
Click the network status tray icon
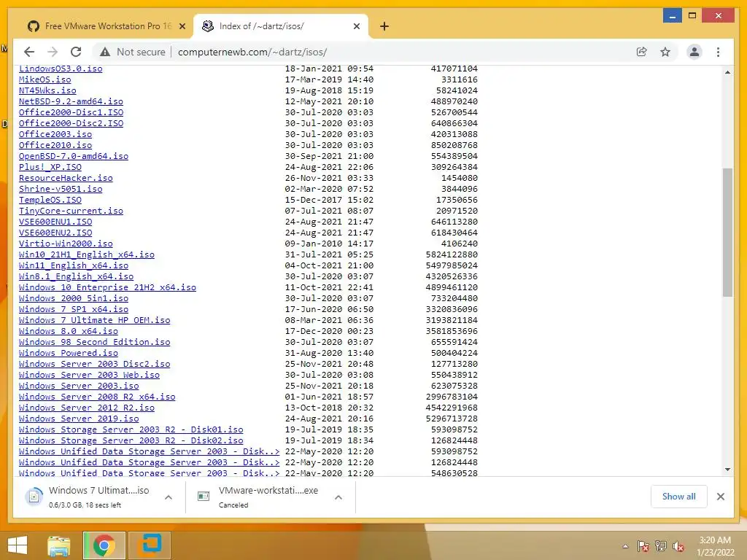661,546
